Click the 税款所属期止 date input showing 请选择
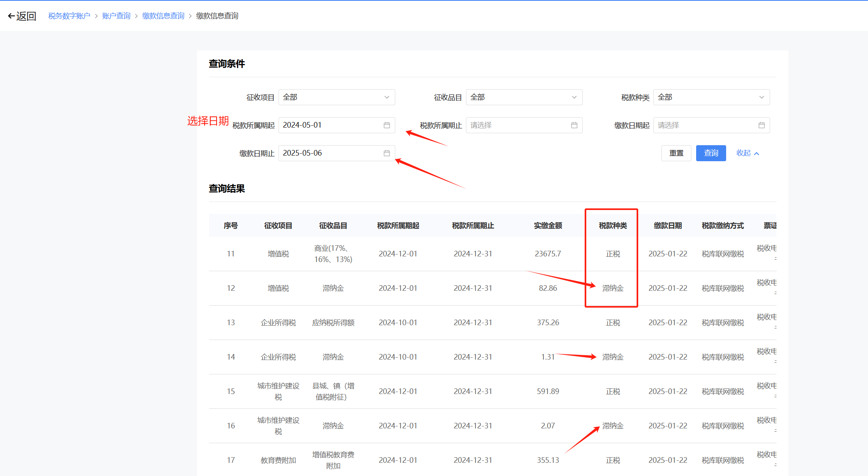 516,125
